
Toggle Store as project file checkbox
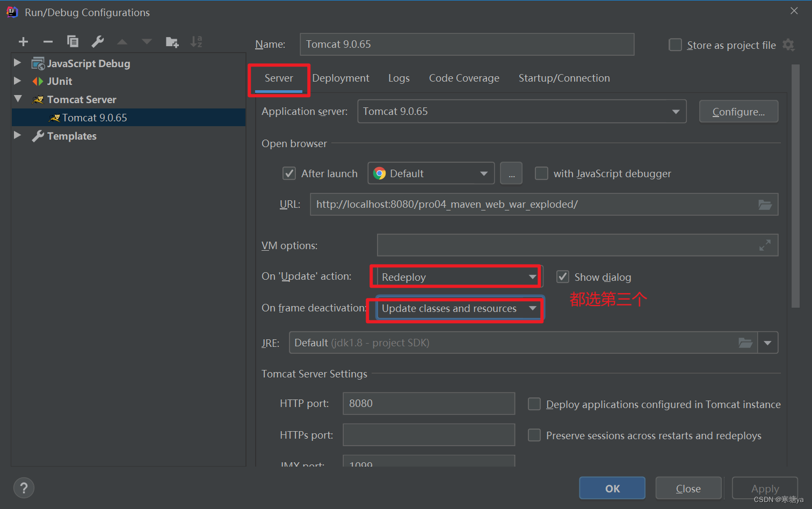[675, 45]
